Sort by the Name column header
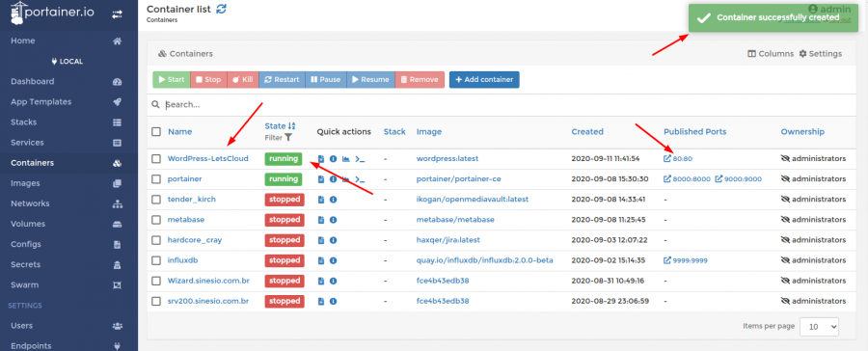Screen dimensions: 868x351 (180, 132)
